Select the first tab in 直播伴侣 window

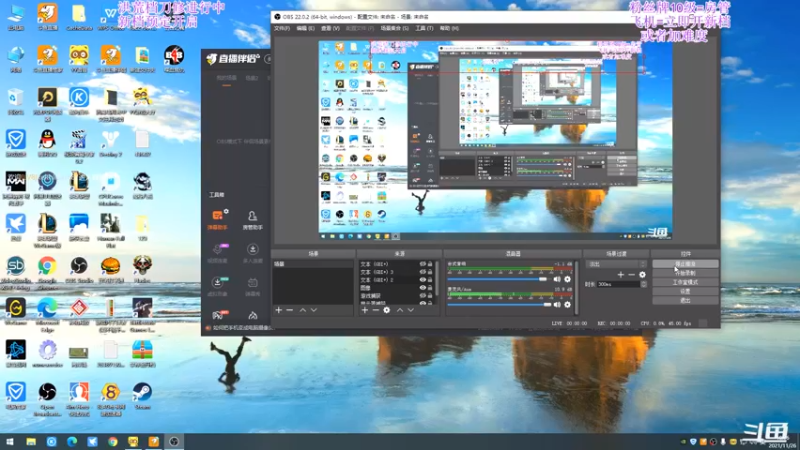click(227, 78)
